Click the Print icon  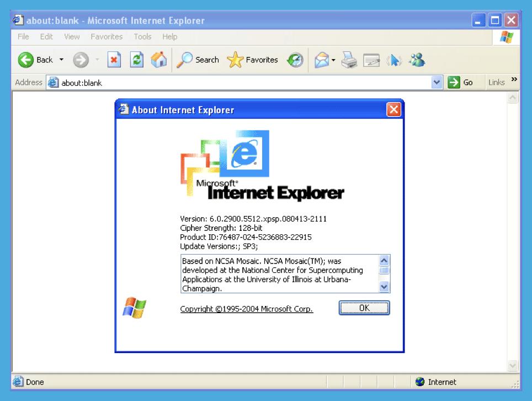(x=349, y=60)
